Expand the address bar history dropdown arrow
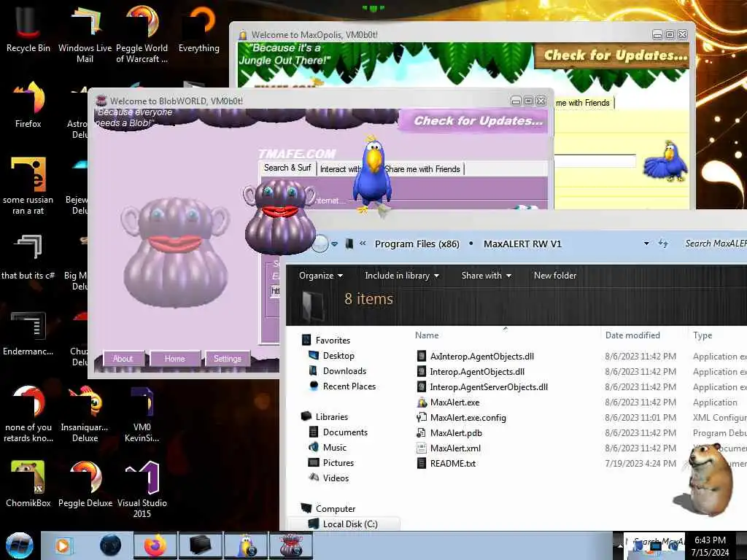The height and width of the screenshot is (560, 747). tap(646, 244)
